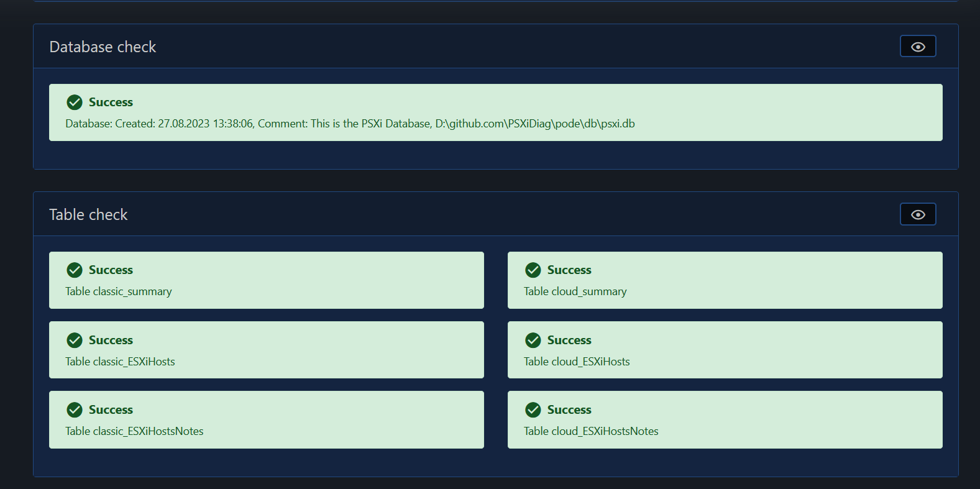
Task: Toggle visibility of Database check section
Action: 918,47
